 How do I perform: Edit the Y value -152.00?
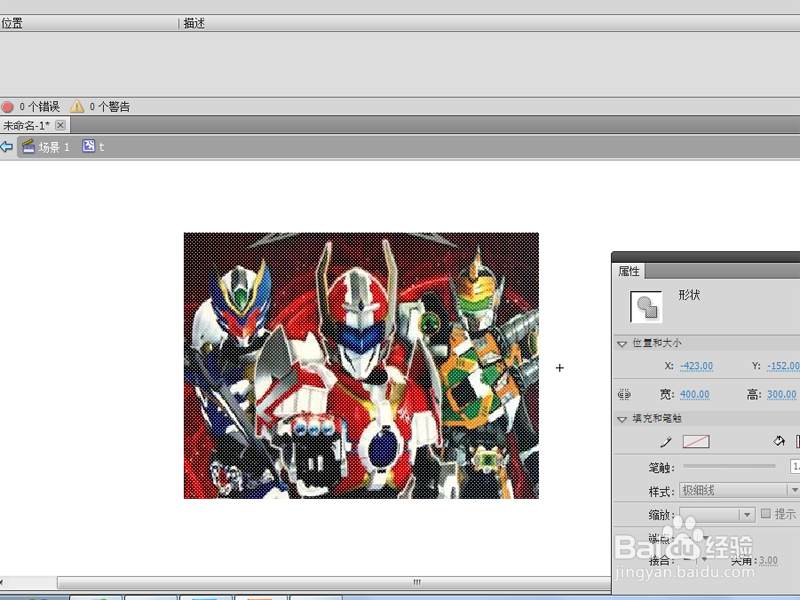pos(783,366)
